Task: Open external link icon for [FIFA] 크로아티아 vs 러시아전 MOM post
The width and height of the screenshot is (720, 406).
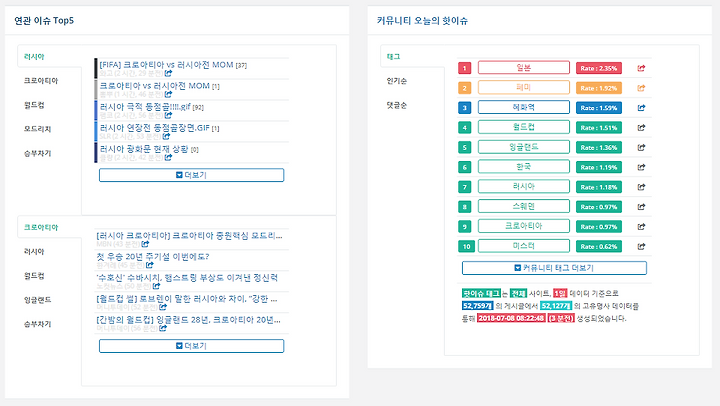Action: coord(169,73)
